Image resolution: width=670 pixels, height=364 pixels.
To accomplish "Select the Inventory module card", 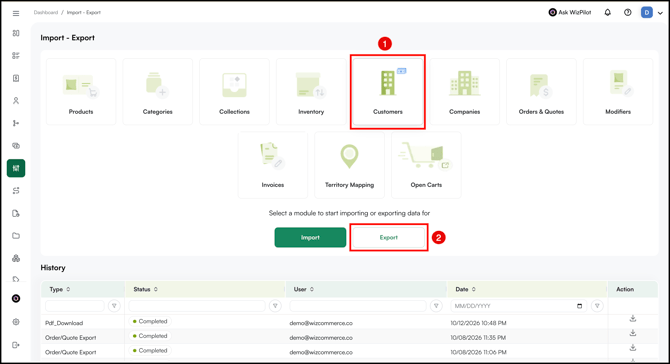I will [x=311, y=91].
